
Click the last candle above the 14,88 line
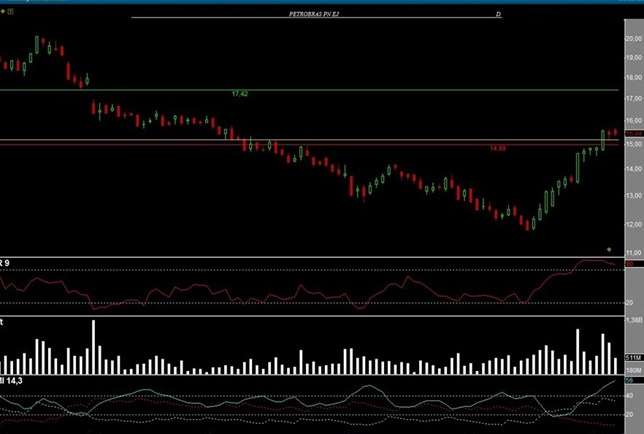click(614, 132)
